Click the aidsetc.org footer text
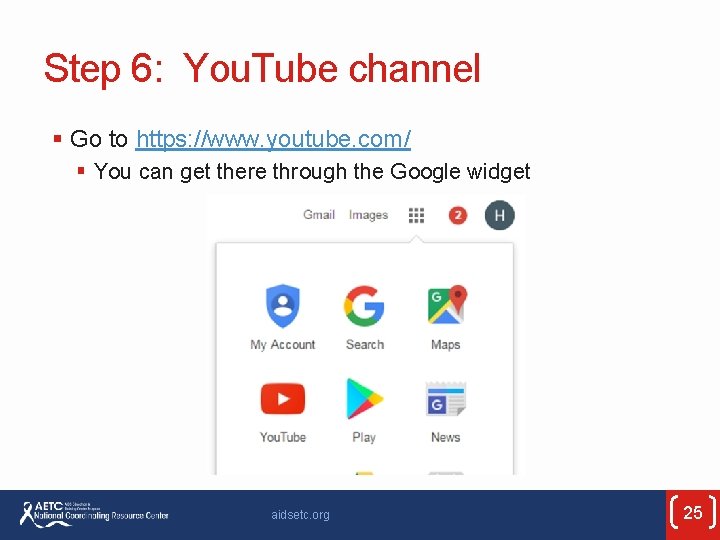720x540 pixels. coord(300,515)
